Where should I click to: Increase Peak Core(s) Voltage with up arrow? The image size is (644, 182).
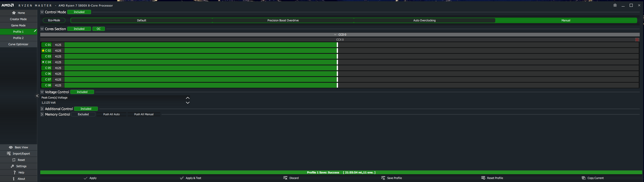(188, 98)
